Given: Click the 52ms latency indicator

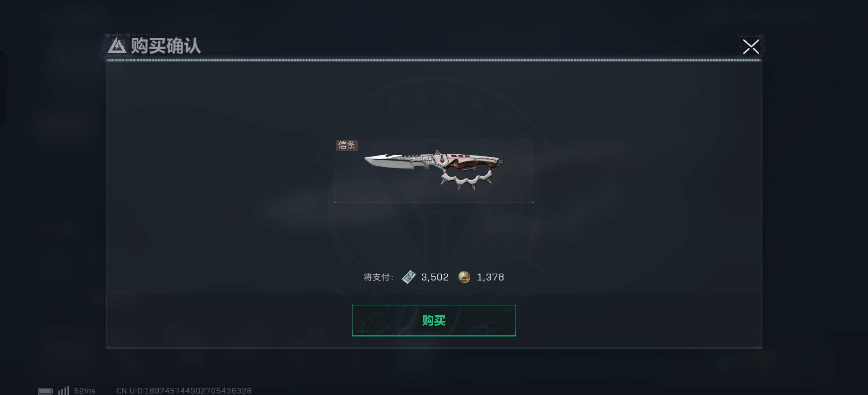Looking at the screenshot, I should 85,391.
